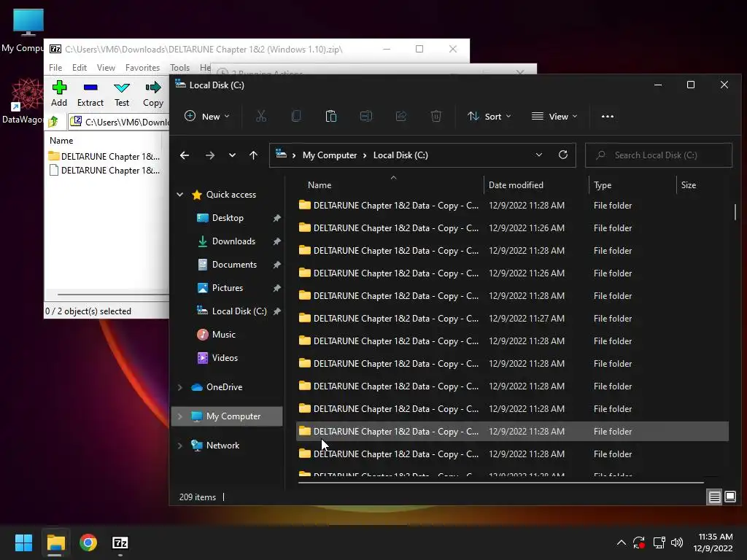Click the Paste clipboard icon in Explorer toolbar
Screen dimensions: 747x560
click(x=331, y=116)
